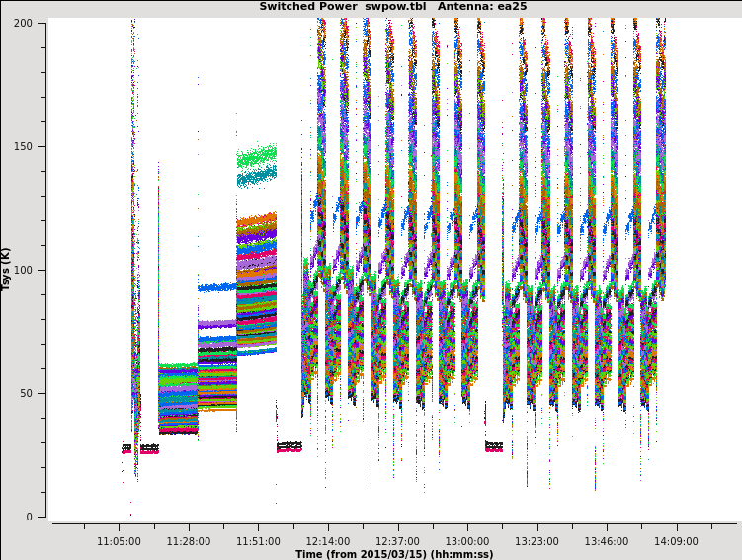Click the 11:28:00 time tick label

click(189, 541)
